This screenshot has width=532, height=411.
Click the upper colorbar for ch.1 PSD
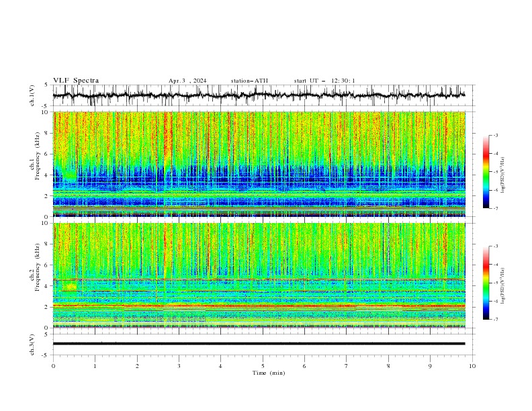tap(486, 172)
